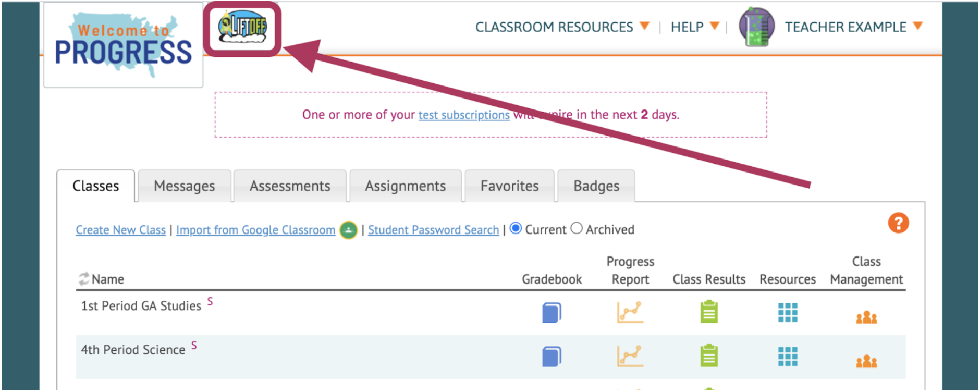View Progress Report for 1st Period GA Studies
980x392 pixels.
point(630,312)
